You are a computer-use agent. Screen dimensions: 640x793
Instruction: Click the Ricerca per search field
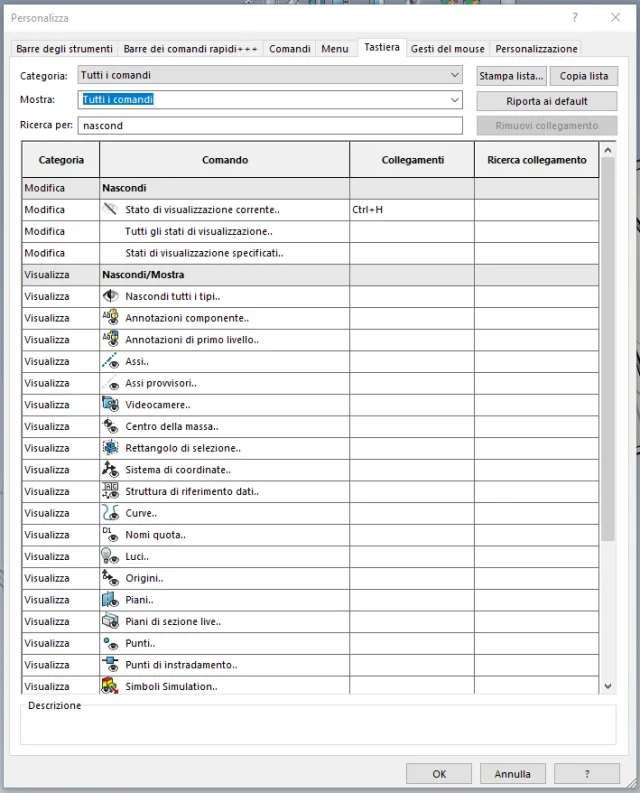[x=270, y=126]
